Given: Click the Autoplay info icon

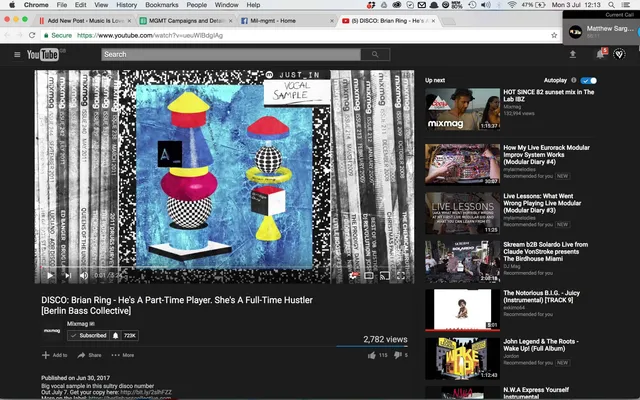Looking at the screenshot, I should click(573, 80).
